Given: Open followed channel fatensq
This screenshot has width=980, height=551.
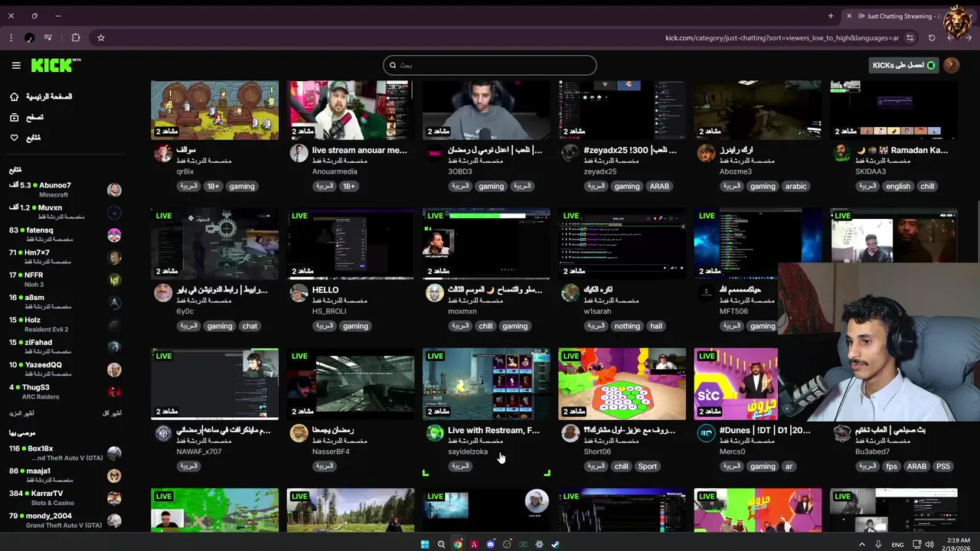Looking at the screenshot, I should coord(65,234).
